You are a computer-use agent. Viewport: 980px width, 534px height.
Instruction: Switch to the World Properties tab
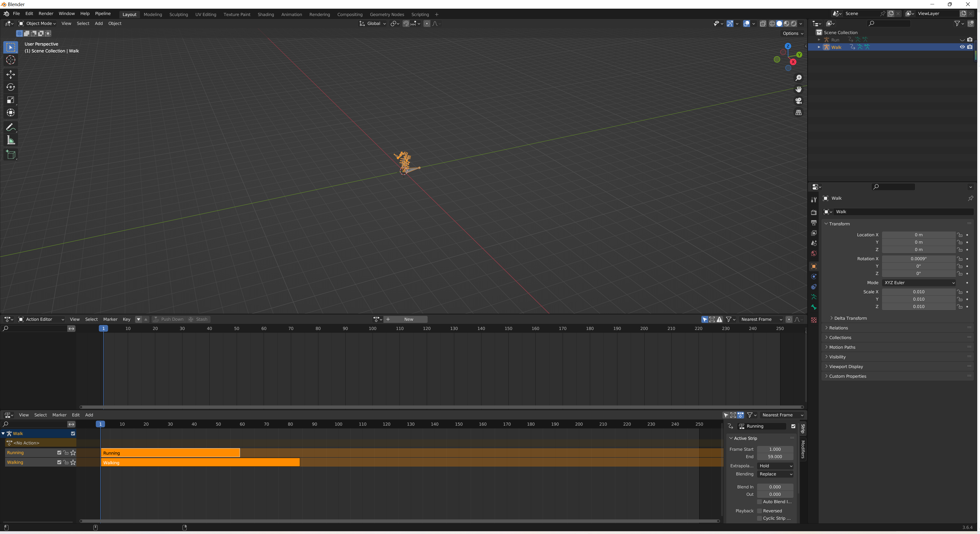click(x=814, y=253)
